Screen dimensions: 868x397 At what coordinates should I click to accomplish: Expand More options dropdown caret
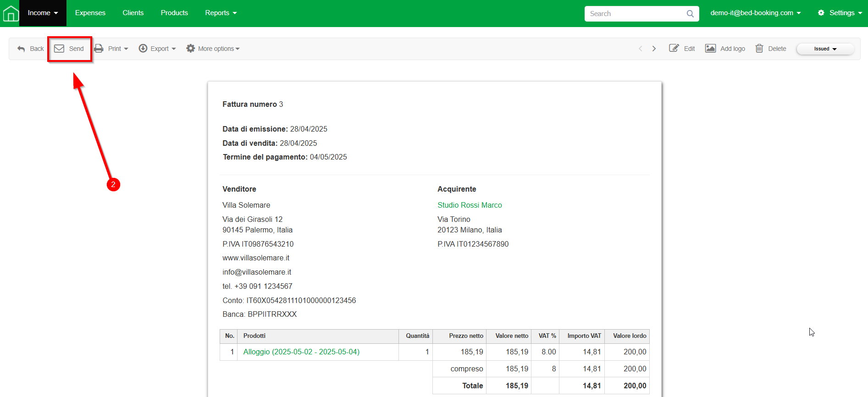click(x=238, y=49)
